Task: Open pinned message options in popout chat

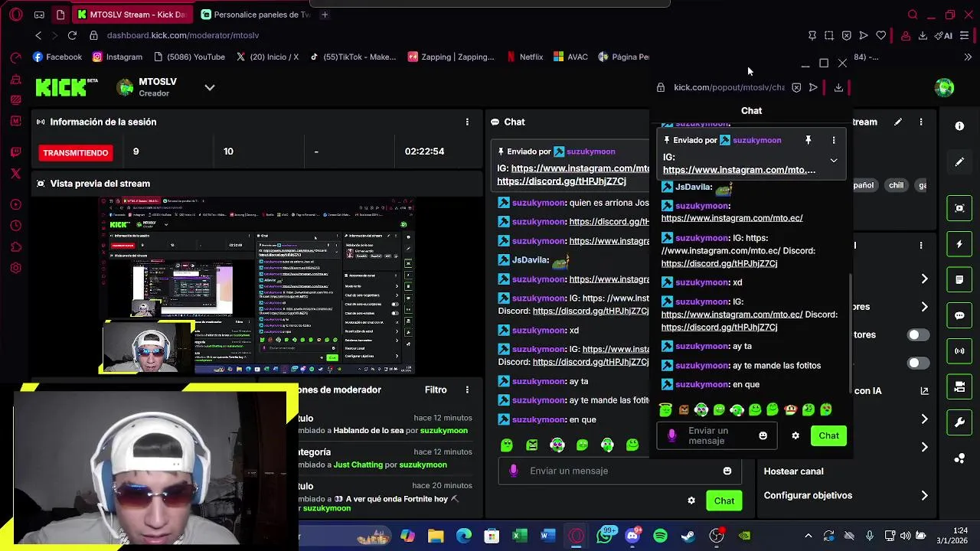Action: [x=834, y=140]
